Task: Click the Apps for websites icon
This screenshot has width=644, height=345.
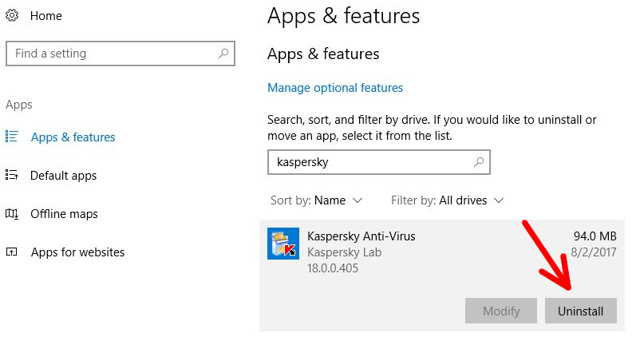Action: click(x=11, y=252)
